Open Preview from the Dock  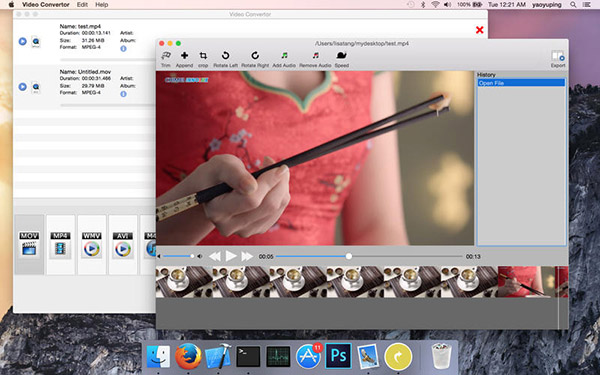click(x=368, y=356)
